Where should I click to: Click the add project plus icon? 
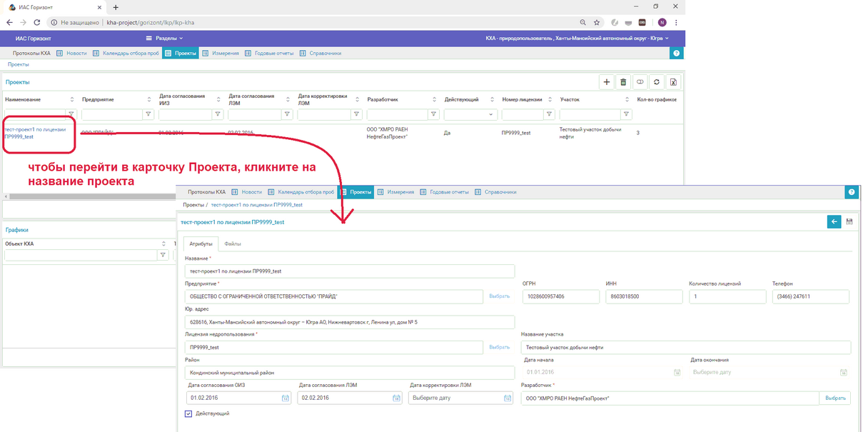coord(607,82)
